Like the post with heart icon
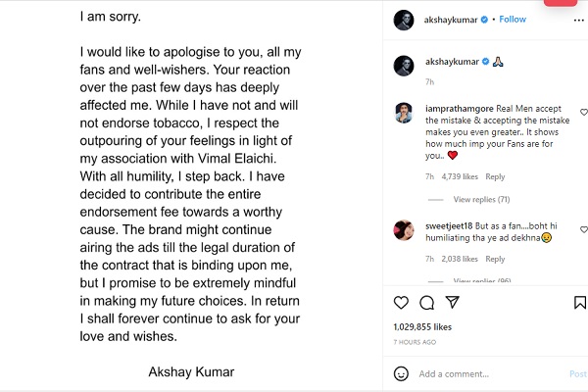The image size is (588, 392). [402, 303]
